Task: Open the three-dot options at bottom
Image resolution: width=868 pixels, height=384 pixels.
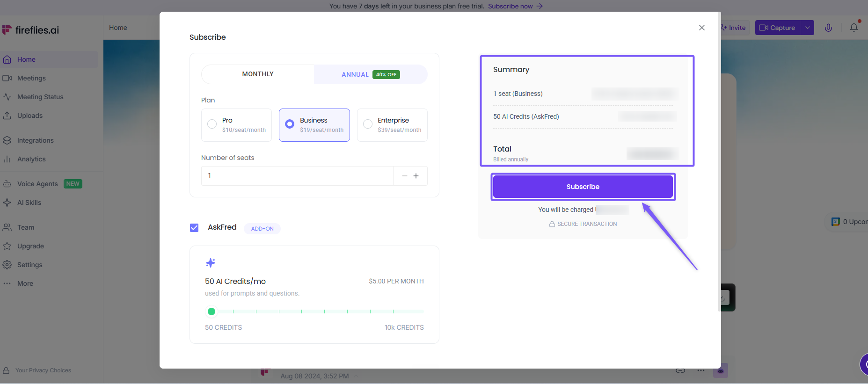Action: pos(700,370)
